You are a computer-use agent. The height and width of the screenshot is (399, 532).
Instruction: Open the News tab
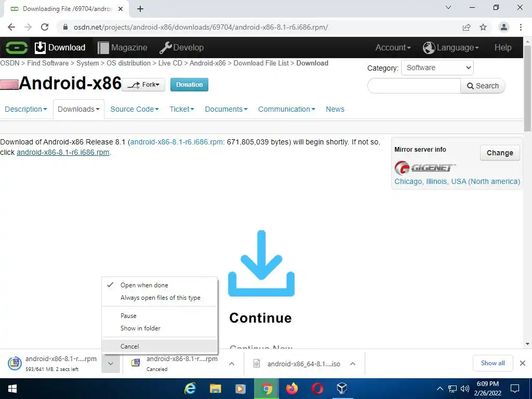click(335, 109)
